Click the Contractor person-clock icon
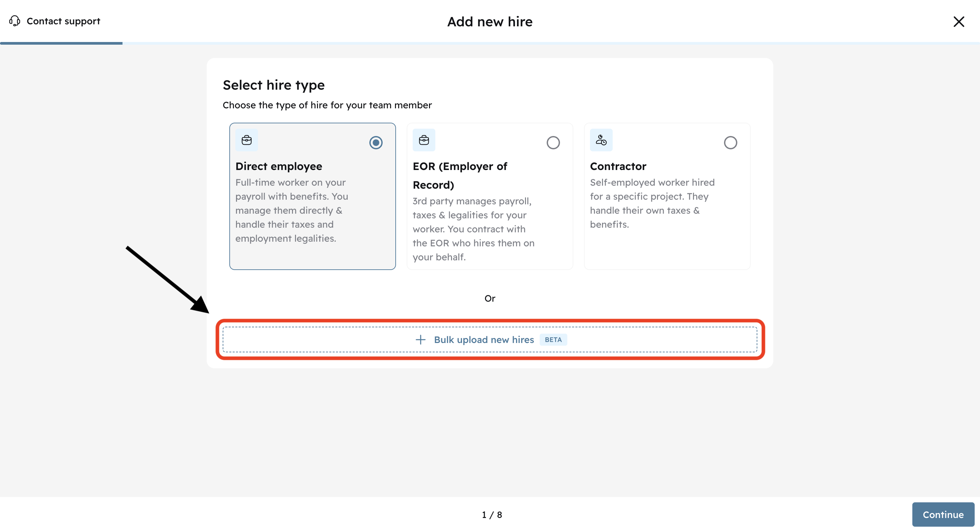Screen dimensions: 980x532 pos(601,140)
